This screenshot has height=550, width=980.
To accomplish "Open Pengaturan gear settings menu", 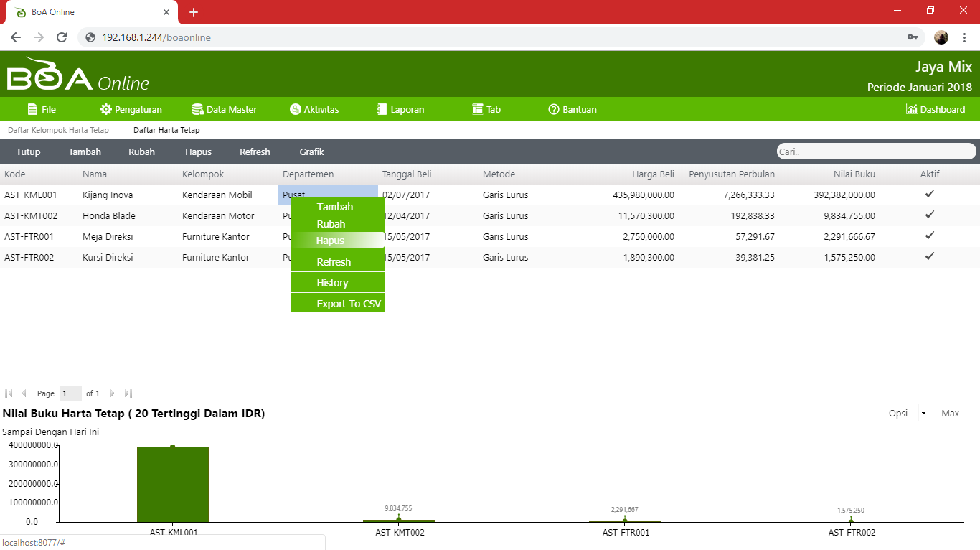I will [106, 109].
